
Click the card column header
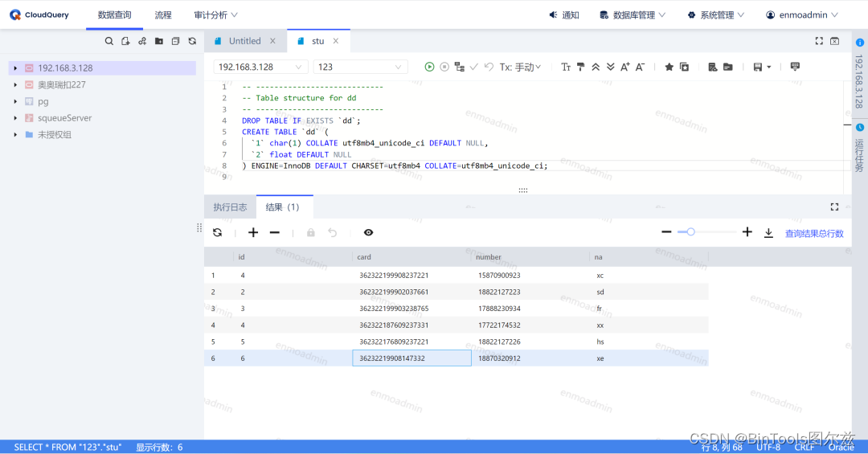pos(411,257)
